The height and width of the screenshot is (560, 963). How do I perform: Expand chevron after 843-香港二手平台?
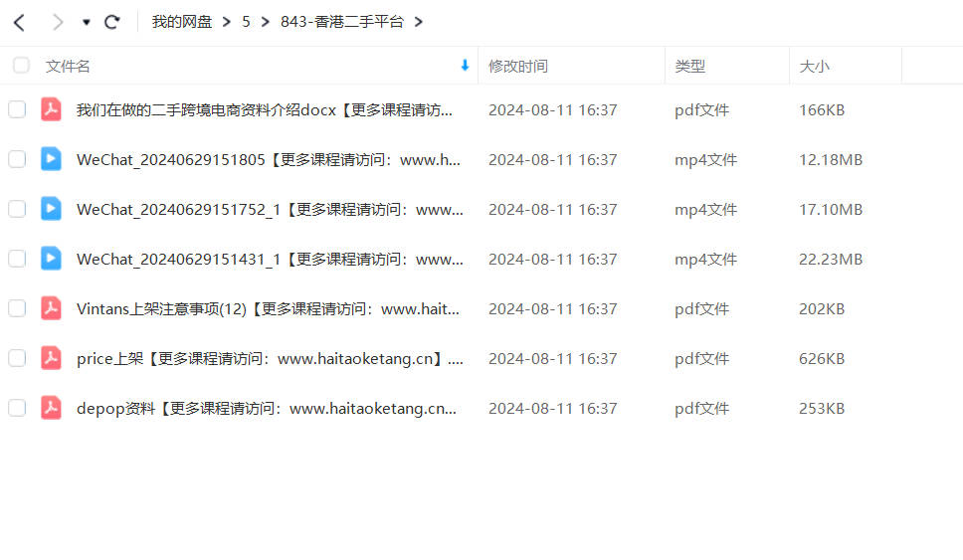click(x=419, y=22)
